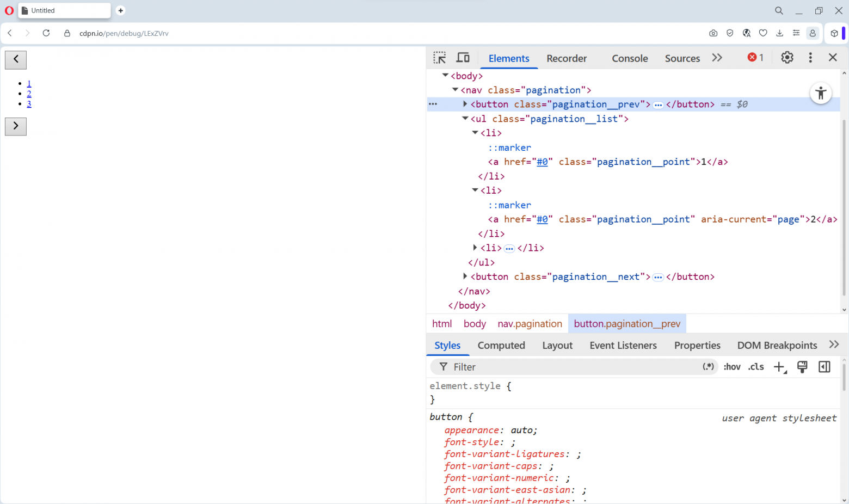Select nav.pagination in the breadcrumb
Image resolution: width=849 pixels, height=504 pixels.
pyautogui.click(x=530, y=324)
